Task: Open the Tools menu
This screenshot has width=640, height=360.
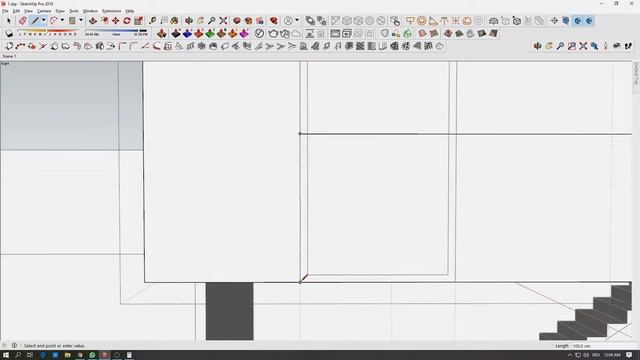Action: pyautogui.click(x=74, y=11)
